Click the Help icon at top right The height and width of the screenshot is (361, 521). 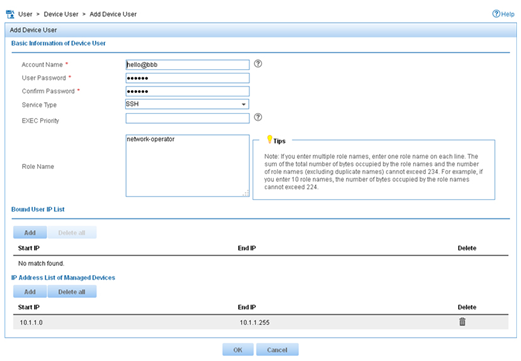pos(496,14)
